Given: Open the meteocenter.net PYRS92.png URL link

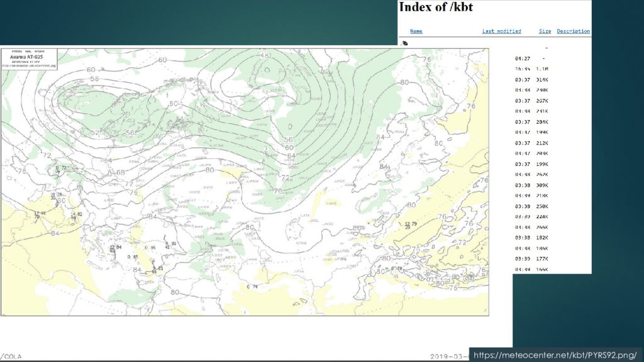Looking at the screenshot, I should pos(555,355).
